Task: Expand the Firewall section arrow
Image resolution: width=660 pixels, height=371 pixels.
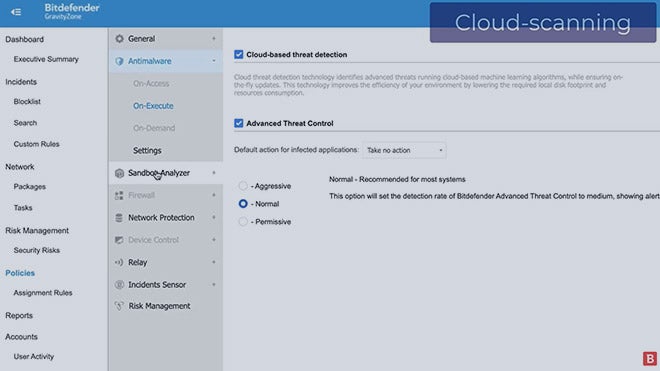Action: 214,195
